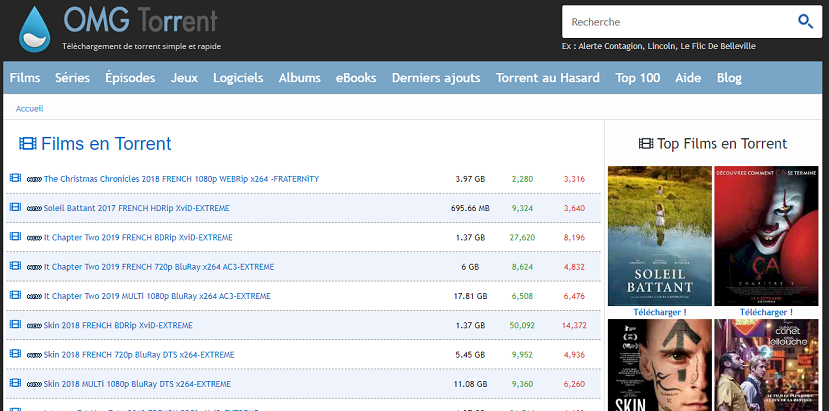Click film icon beside It Chapter Two MULTi 1080p row

15,295
